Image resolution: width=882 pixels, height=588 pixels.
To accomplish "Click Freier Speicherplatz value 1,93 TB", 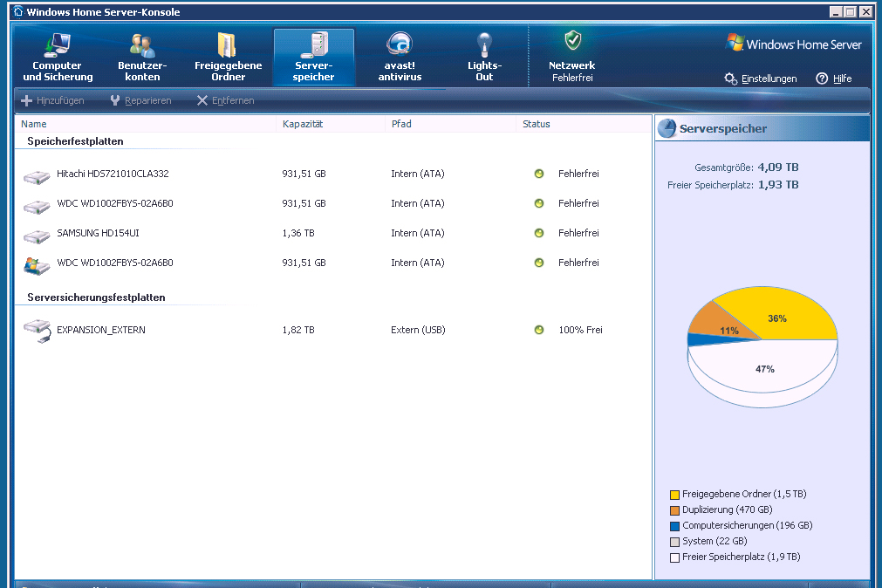I will tap(778, 185).
